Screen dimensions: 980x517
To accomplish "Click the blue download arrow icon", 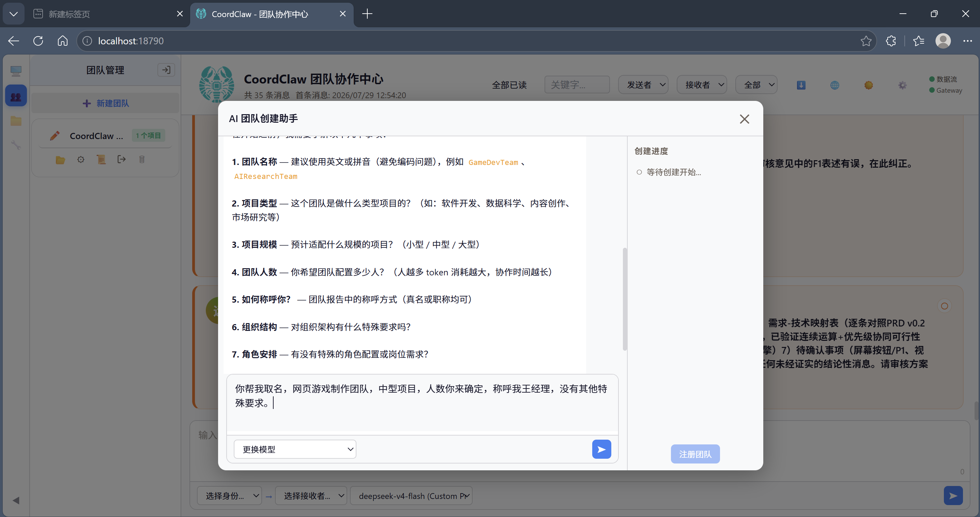I will pyautogui.click(x=801, y=85).
